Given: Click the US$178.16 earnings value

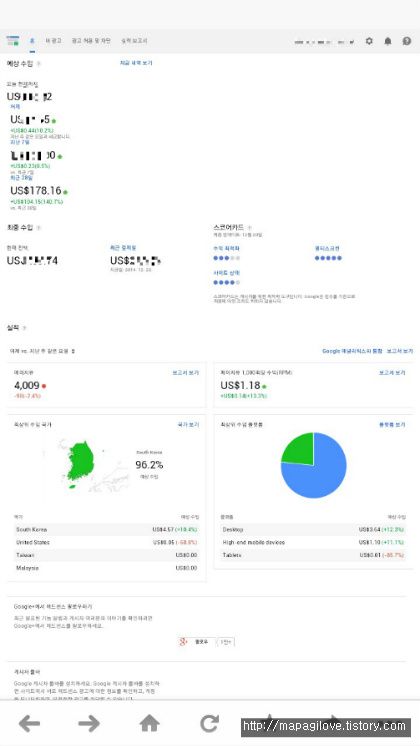Looking at the screenshot, I should click(36, 191).
